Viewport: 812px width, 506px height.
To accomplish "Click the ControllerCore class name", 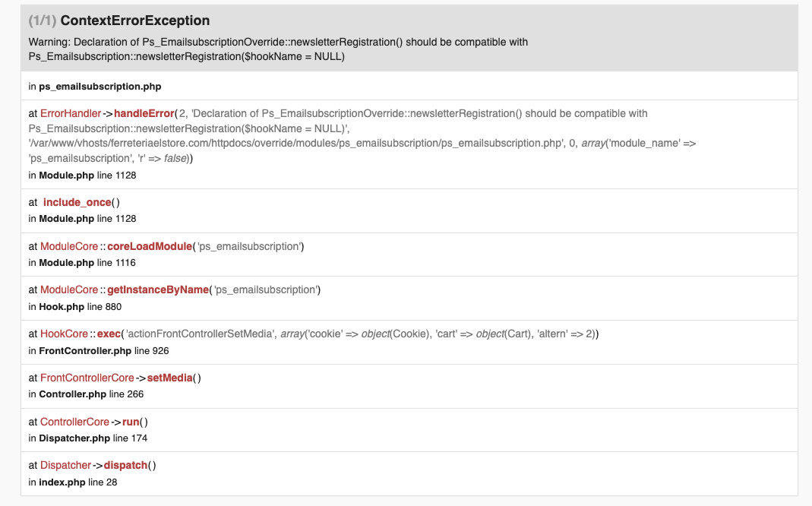I will tap(74, 422).
